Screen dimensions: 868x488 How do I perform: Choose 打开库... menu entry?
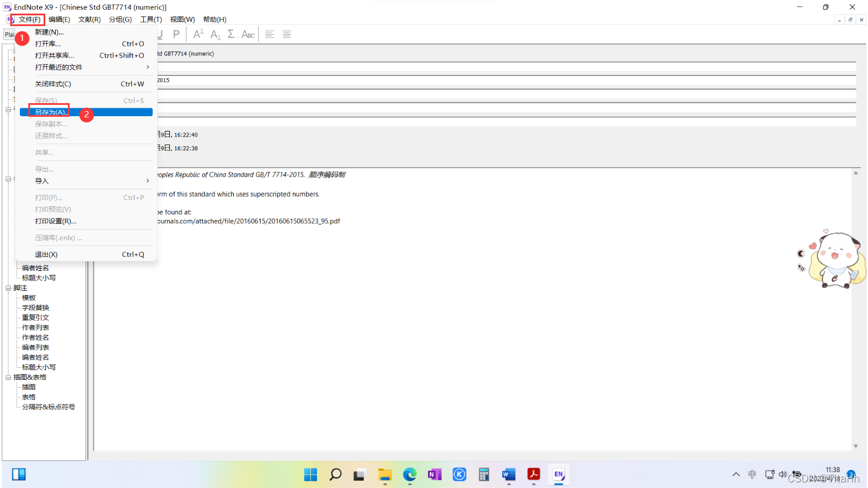tap(86, 44)
